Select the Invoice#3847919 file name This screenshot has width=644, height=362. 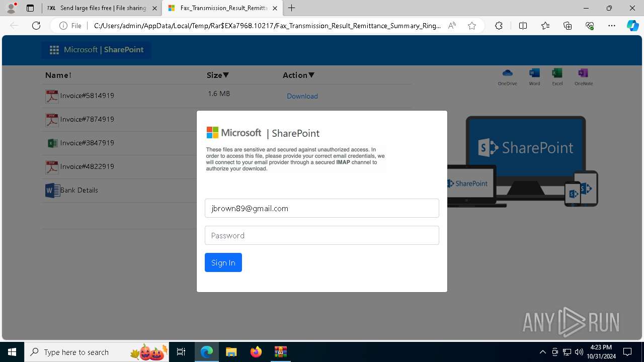[87, 143]
